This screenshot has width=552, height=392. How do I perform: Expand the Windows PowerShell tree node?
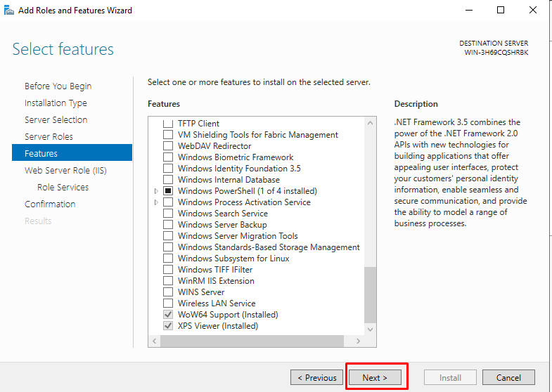tap(156, 191)
